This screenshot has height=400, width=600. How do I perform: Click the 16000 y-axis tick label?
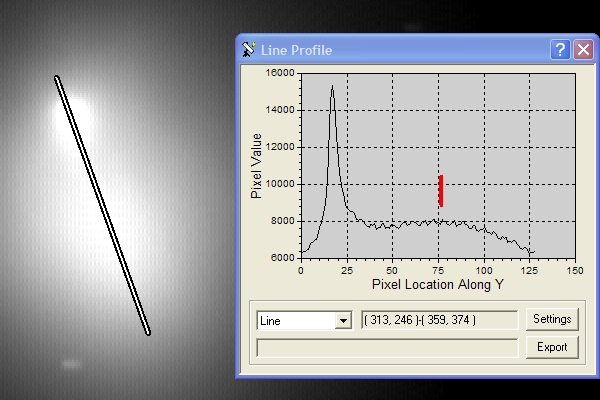(x=280, y=73)
